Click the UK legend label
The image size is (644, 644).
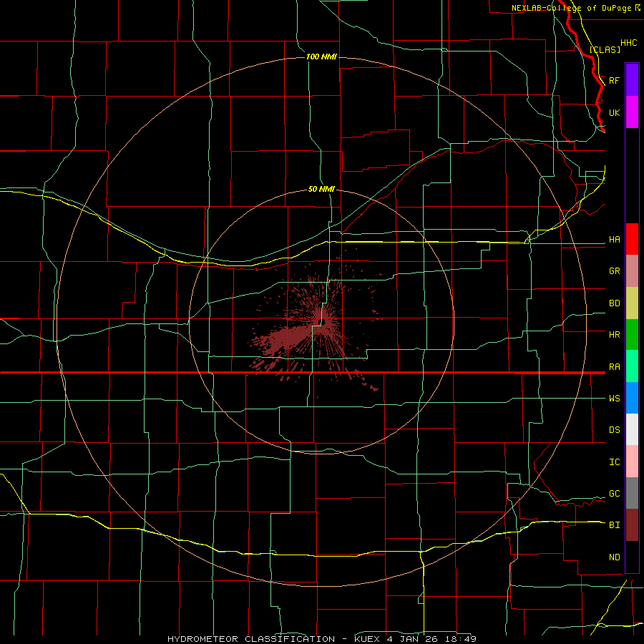pos(614,112)
